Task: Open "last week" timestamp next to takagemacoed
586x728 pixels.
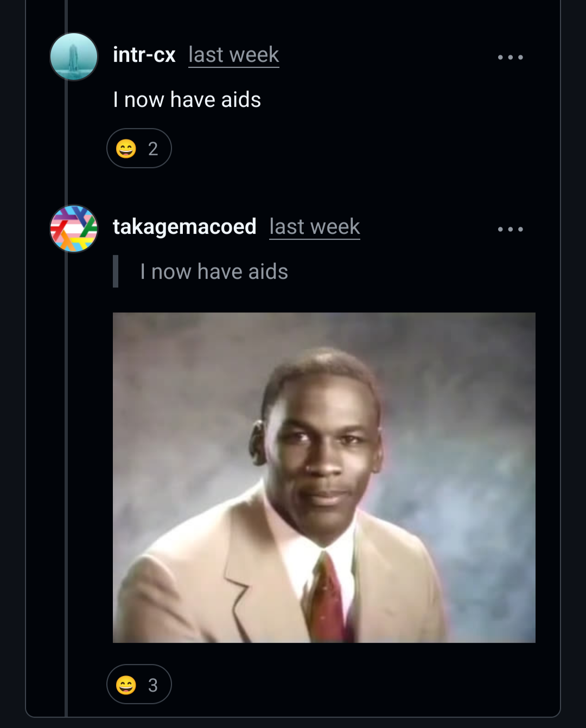Action: [315, 227]
